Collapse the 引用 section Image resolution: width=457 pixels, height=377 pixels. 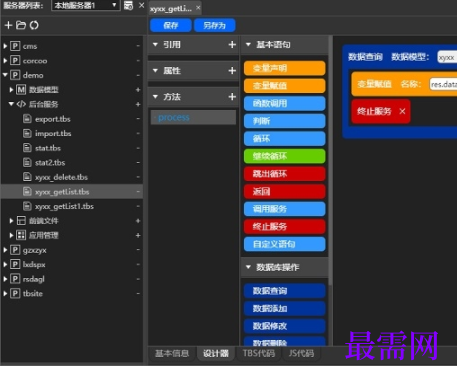click(155, 44)
